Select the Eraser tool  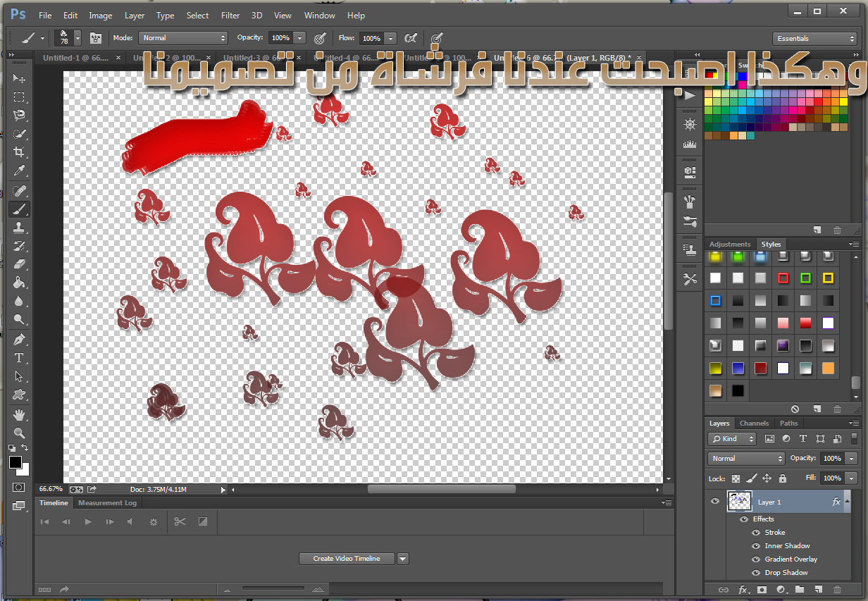tap(19, 264)
